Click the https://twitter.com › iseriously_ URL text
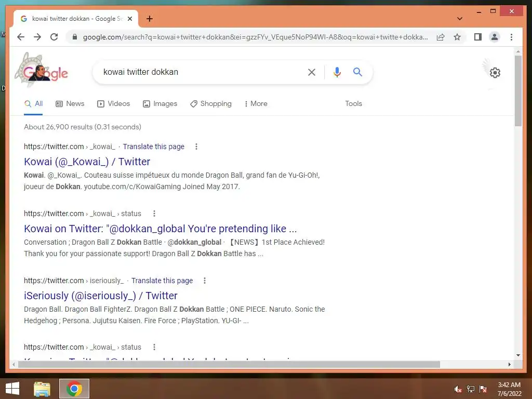The height and width of the screenshot is (399, 532). point(74,281)
